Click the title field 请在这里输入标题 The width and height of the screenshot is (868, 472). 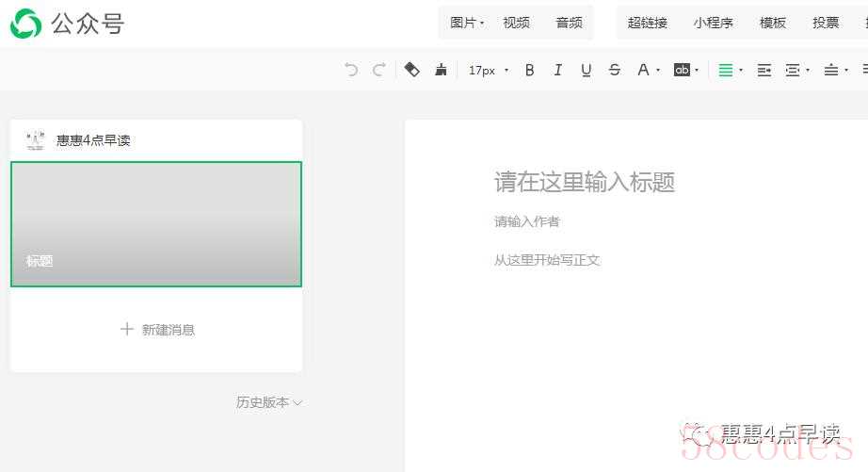585,182
